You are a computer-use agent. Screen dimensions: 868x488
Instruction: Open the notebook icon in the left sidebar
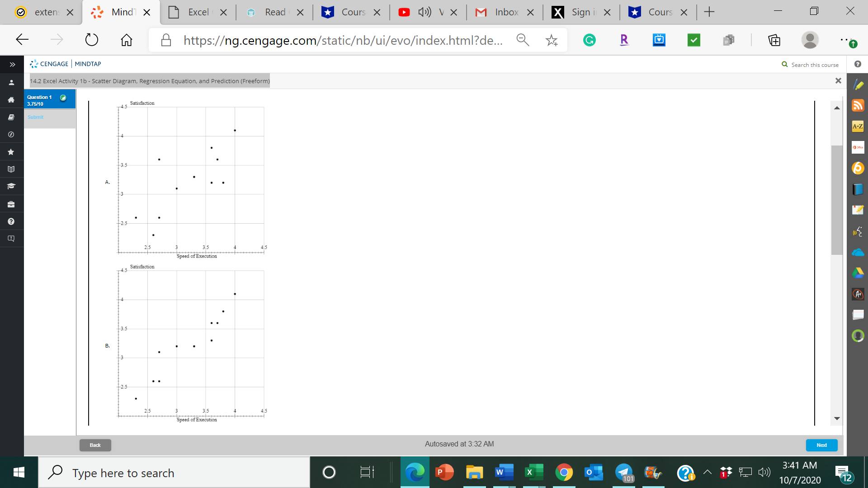point(11,117)
